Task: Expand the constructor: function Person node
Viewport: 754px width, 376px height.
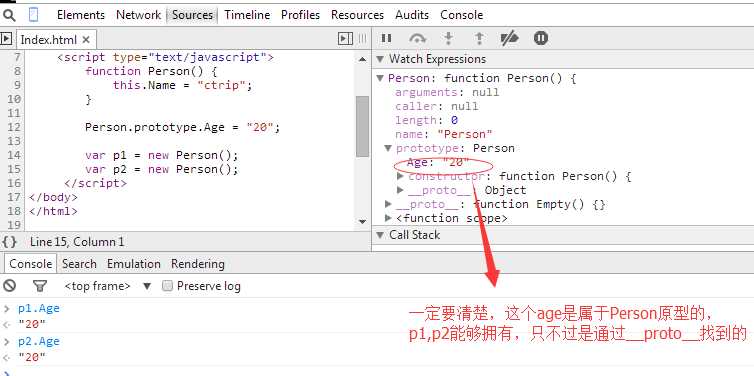Action: tap(400, 176)
